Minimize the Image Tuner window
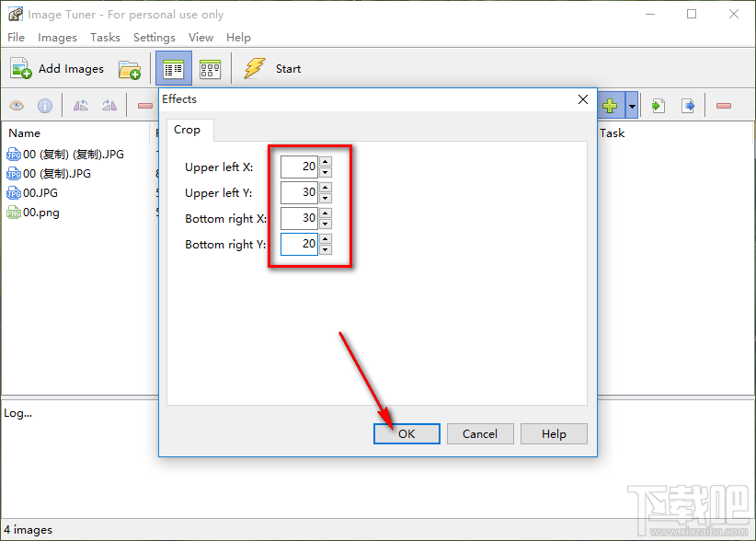This screenshot has width=756, height=541. click(650, 14)
